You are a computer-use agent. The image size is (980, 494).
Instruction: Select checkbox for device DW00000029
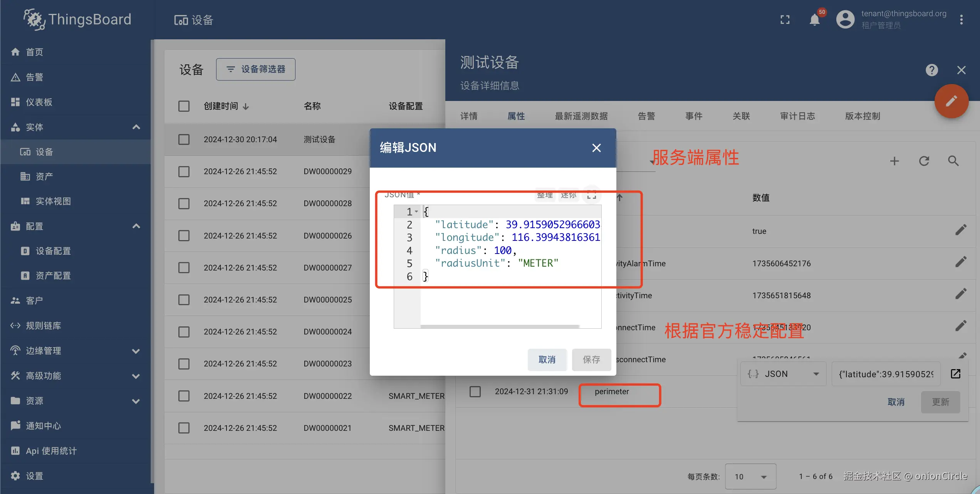(x=184, y=171)
